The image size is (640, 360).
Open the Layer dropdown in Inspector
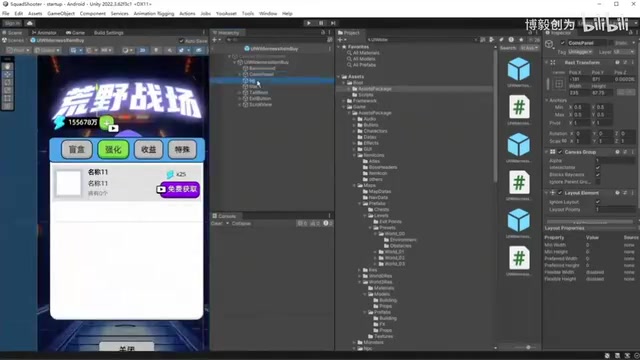[623, 52]
